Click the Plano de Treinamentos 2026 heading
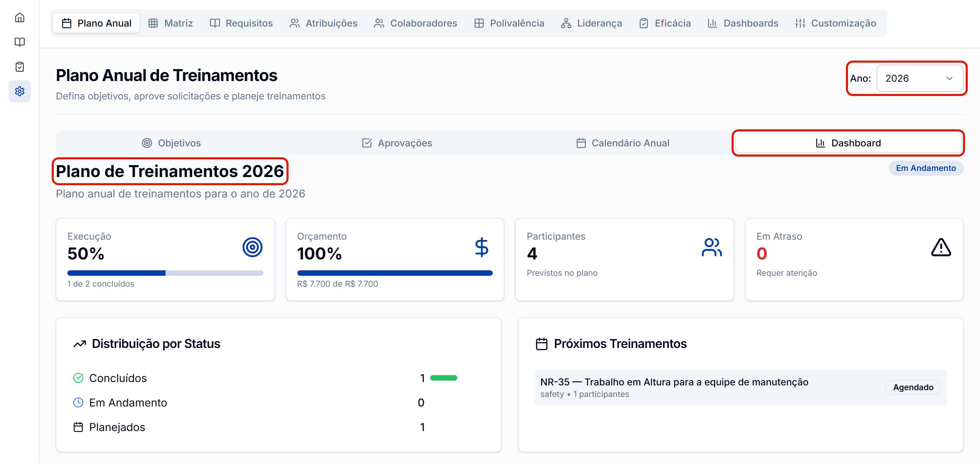This screenshot has width=980, height=463. [170, 171]
